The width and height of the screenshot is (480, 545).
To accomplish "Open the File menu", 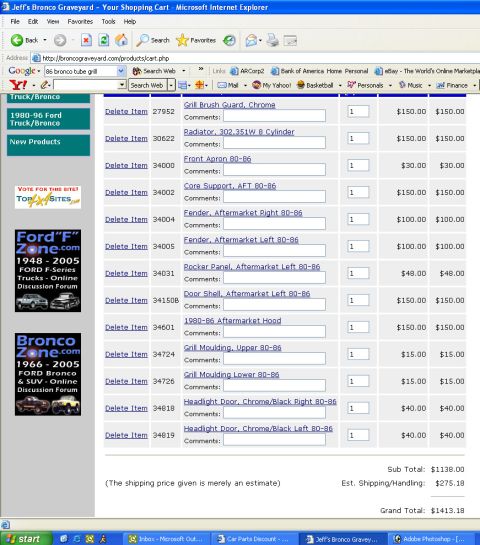I will click(15, 22).
